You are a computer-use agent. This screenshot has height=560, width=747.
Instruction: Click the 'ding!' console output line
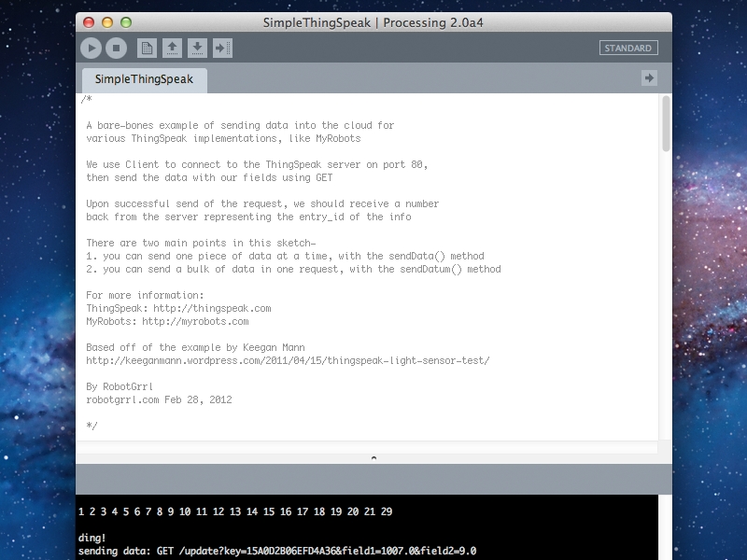coord(92,539)
